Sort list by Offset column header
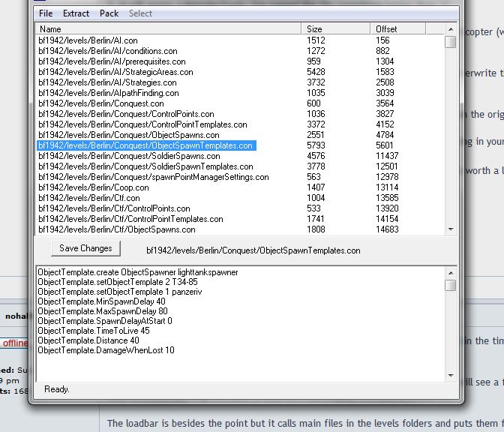504x432 pixels. click(x=398, y=29)
